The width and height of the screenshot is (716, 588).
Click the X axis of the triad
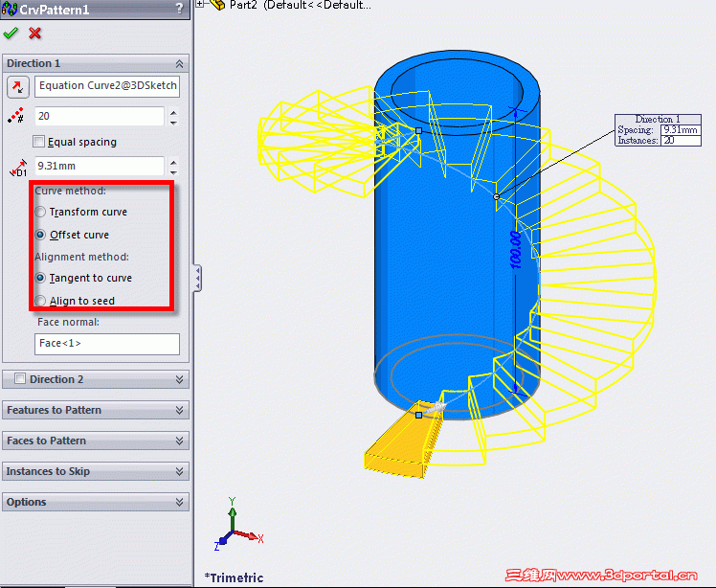coord(250,536)
